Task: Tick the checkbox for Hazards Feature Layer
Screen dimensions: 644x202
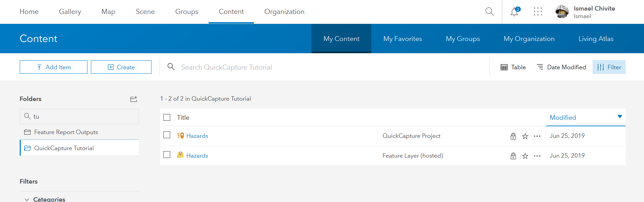Action: pos(167,155)
